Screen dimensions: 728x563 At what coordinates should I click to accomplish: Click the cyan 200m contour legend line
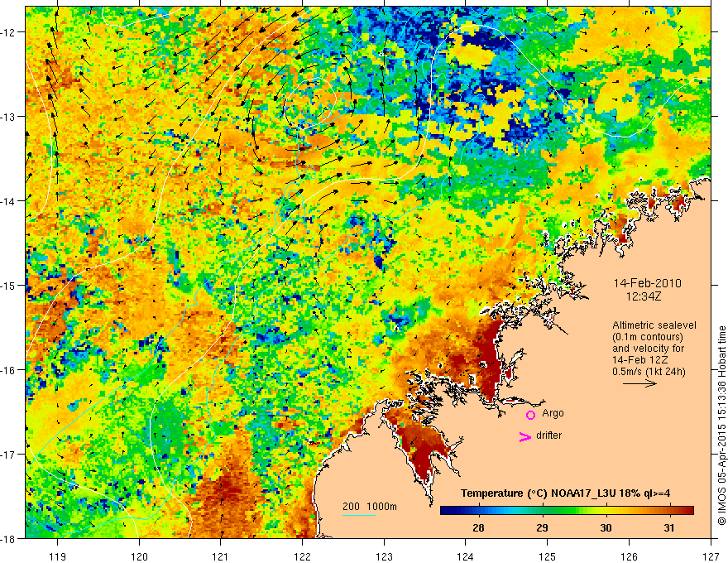[x=359, y=515]
